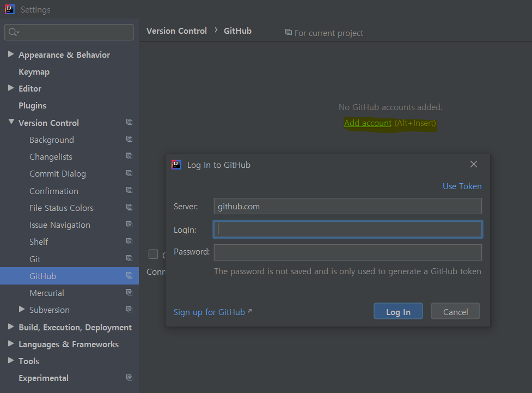This screenshot has width=532, height=393.
Task: Cancel the GitHub login dialog
Action: coord(455,311)
